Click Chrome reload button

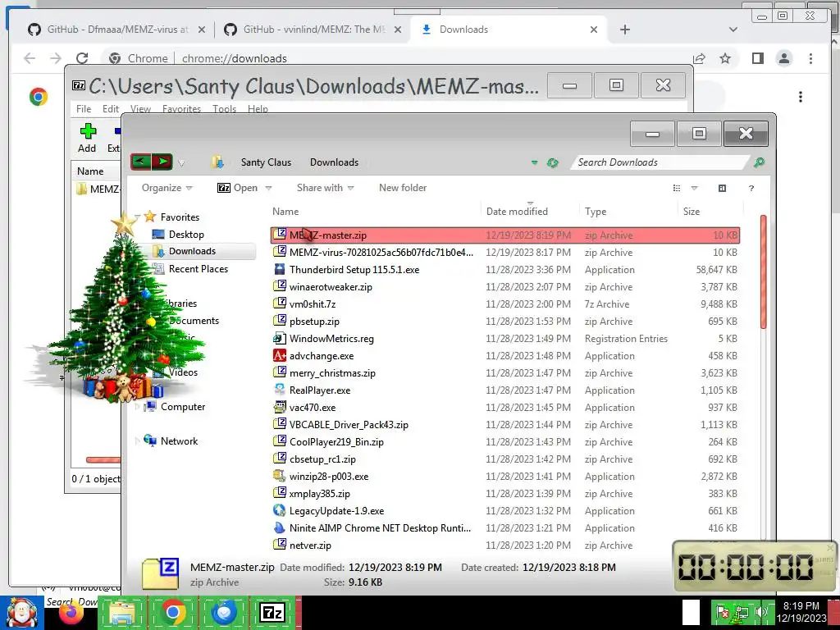pyautogui.click(x=82, y=58)
